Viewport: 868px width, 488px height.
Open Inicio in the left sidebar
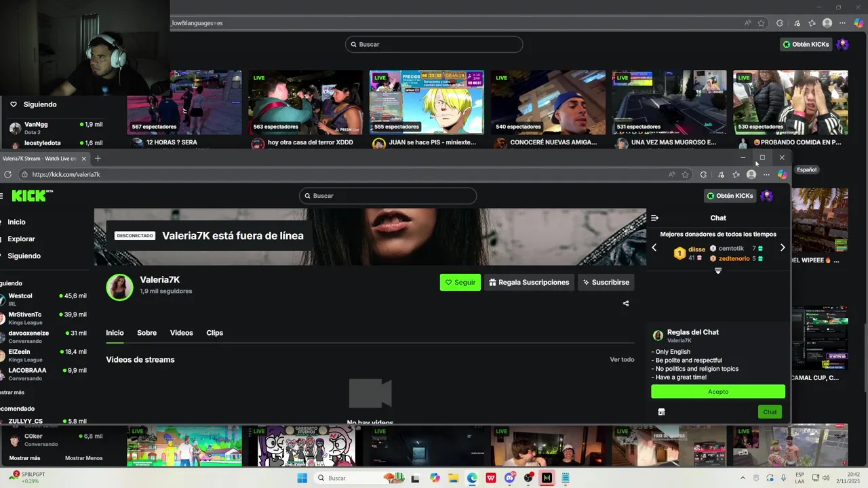[16, 222]
